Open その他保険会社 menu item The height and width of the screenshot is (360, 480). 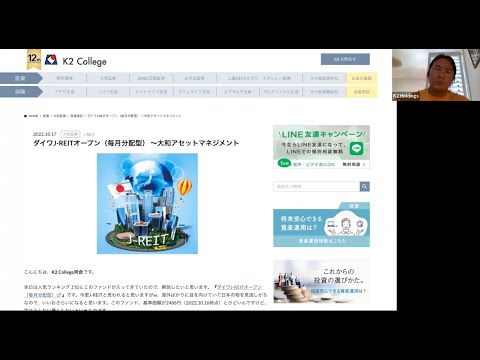tap(324, 91)
